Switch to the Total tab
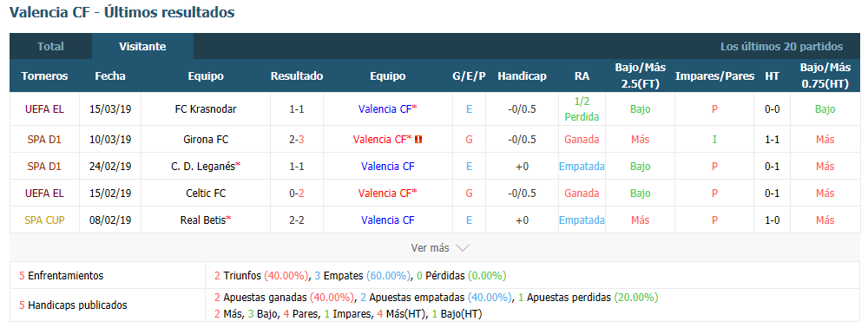The width and height of the screenshot is (868, 328). click(50, 47)
